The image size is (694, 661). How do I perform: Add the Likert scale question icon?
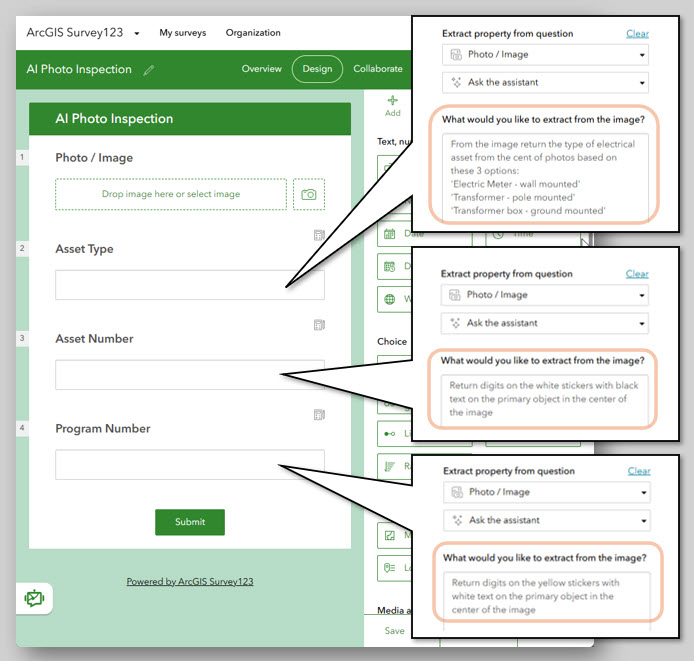[389, 433]
